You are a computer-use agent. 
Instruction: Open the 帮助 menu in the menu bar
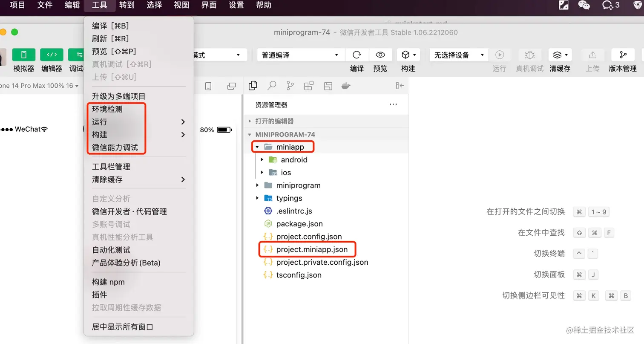pos(264,5)
